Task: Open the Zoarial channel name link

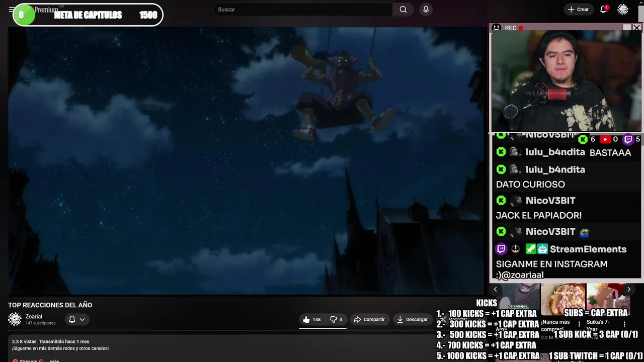Action: pyautogui.click(x=34, y=317)
